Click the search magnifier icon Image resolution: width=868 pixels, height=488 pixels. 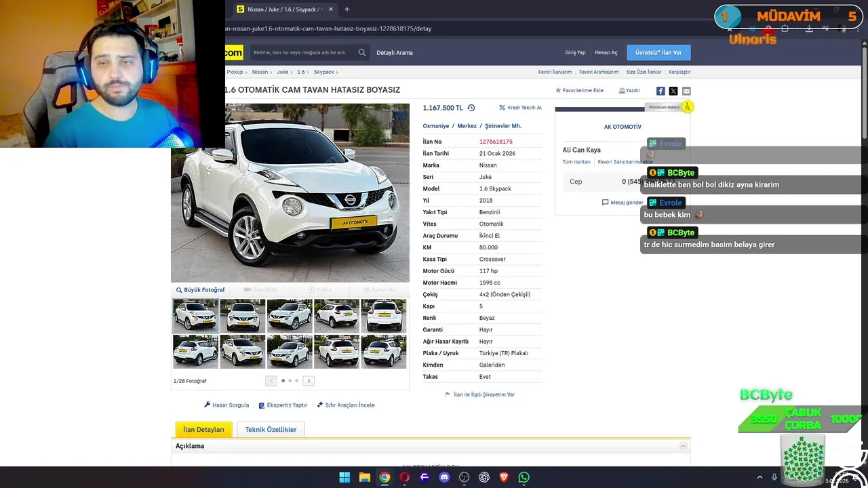coord(362,52)
